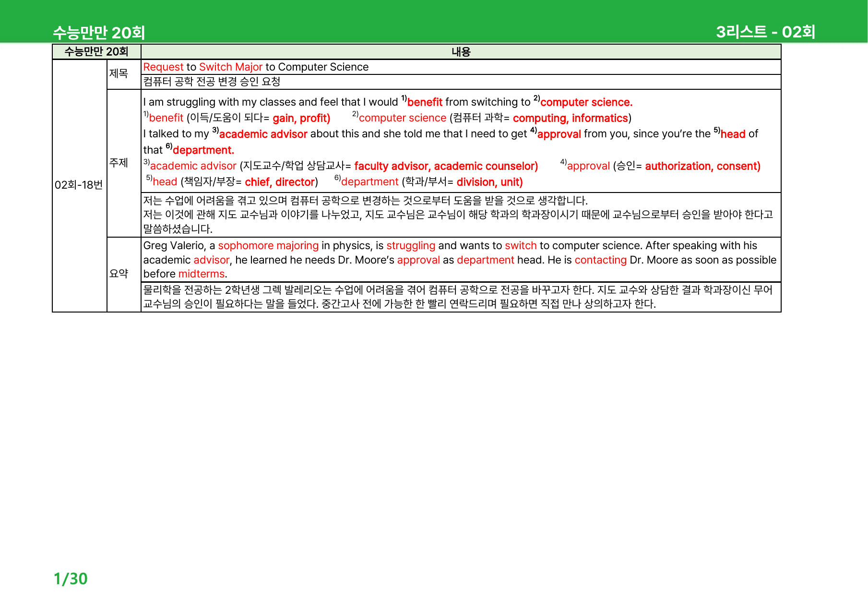
Task: Click synonyms 'chief, director'
Action: coord(279,182)
